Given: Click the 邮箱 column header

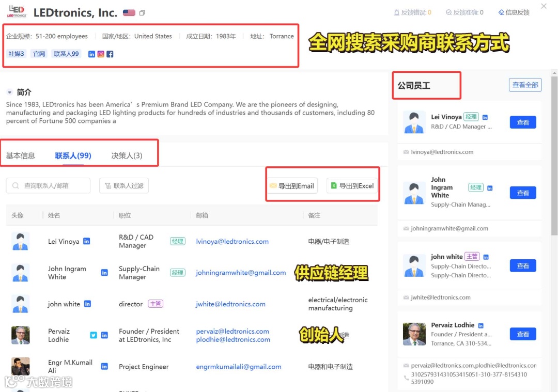Looking at the screenshot, I should pos(202,215).
